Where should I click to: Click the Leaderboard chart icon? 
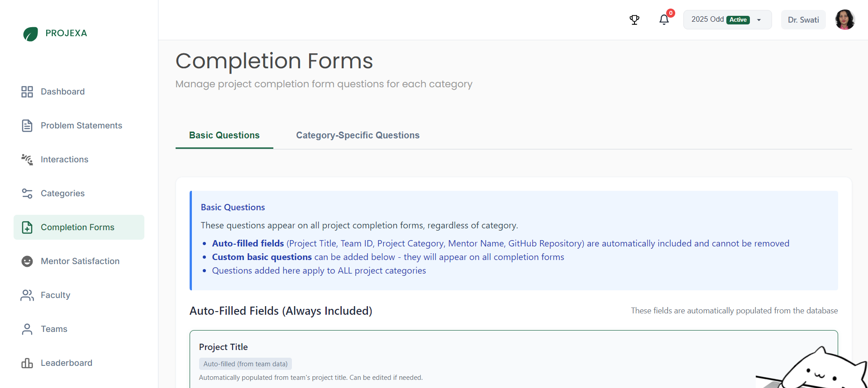(x=27, y=363)
